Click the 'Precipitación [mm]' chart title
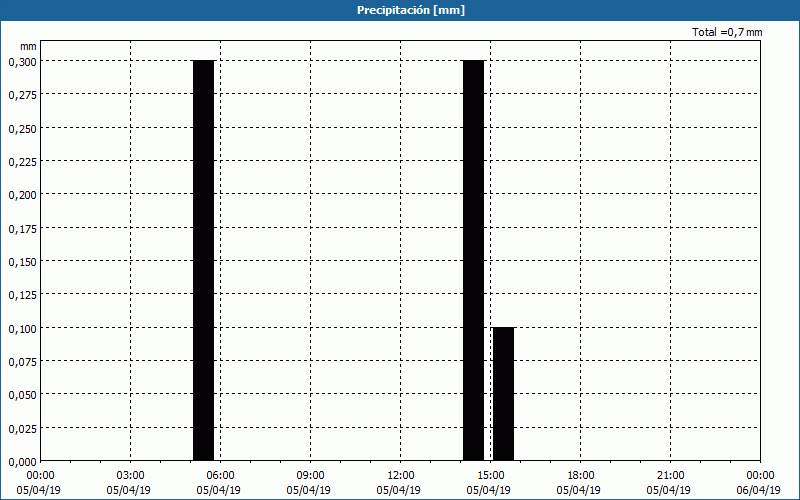Image resolution: width=800 pixels, height=500 pixels. 411,10
